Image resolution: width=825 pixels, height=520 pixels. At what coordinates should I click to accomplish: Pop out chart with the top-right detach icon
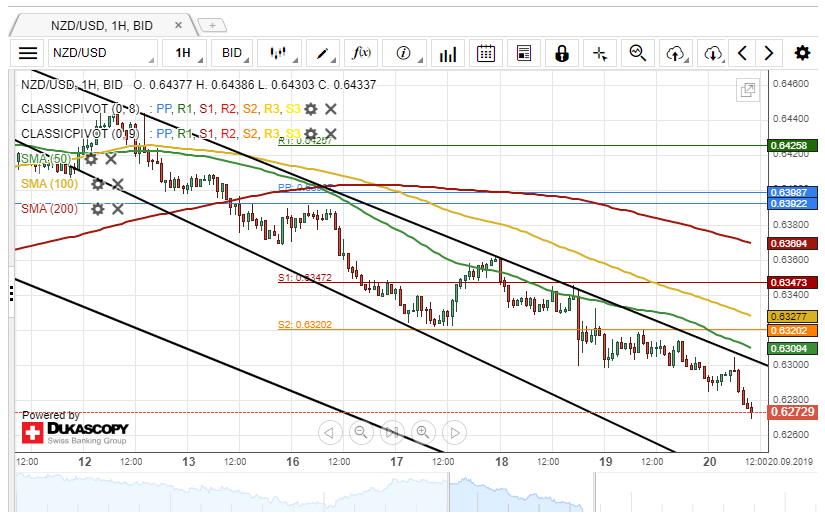pos(747,91)
